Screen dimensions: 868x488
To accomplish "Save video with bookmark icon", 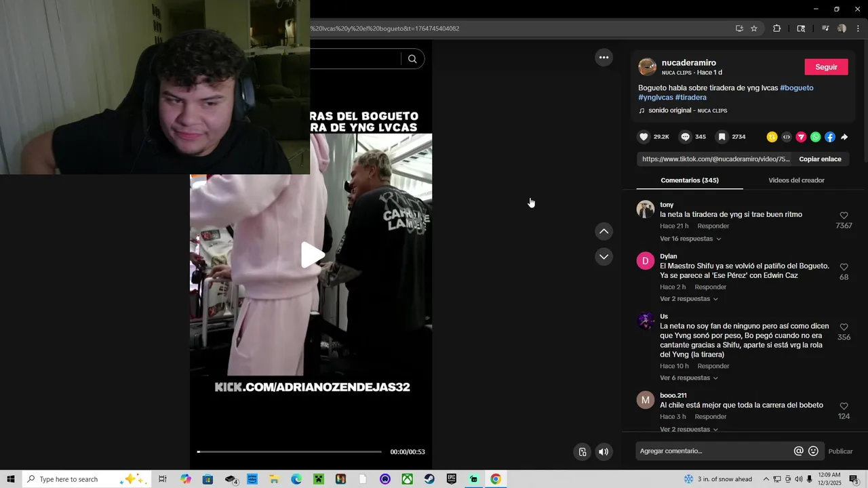I will pyautogui.click(x=722, y=137).
